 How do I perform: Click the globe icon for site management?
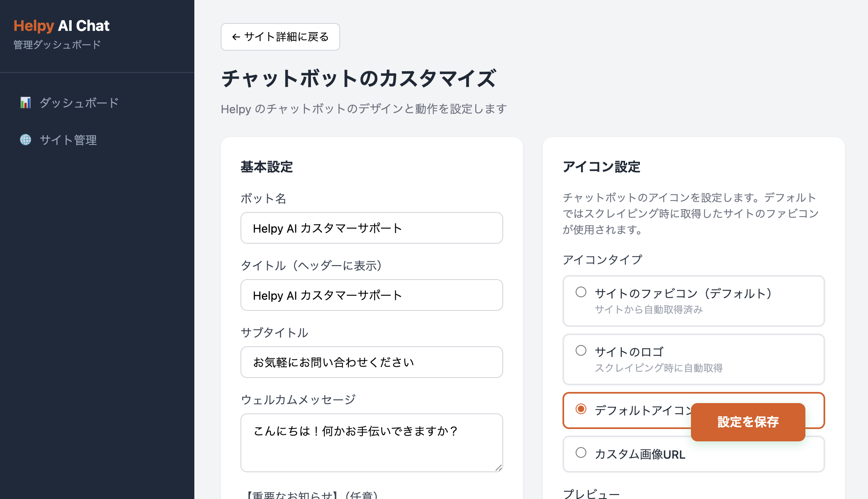coord(26,140)
